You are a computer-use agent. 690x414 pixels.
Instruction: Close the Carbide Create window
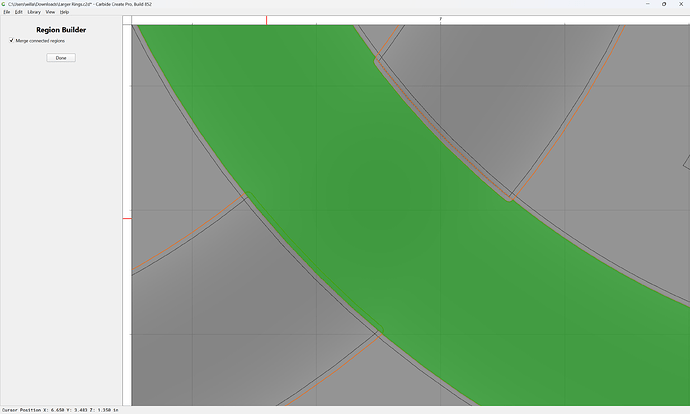tap(681, 4)
